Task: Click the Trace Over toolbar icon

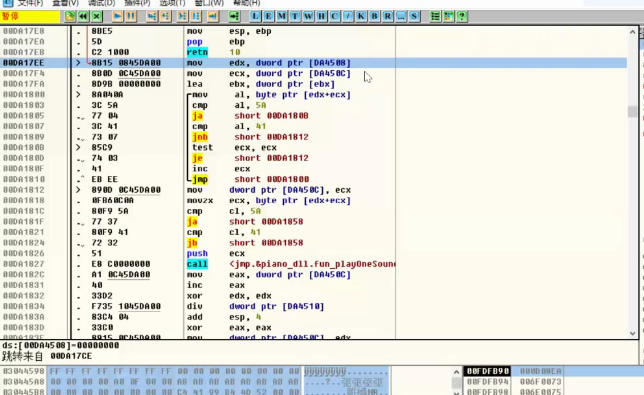Action: click(196, 16)
